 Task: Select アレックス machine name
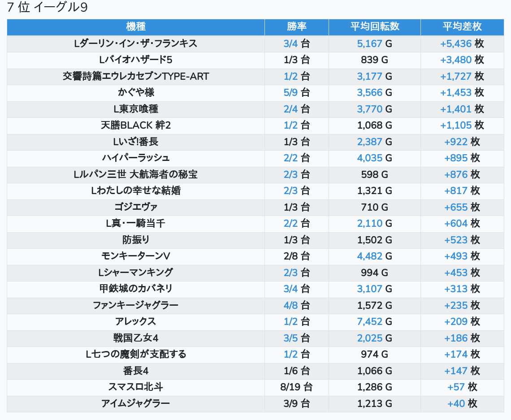pyautogui.click(x=135, y=321)
